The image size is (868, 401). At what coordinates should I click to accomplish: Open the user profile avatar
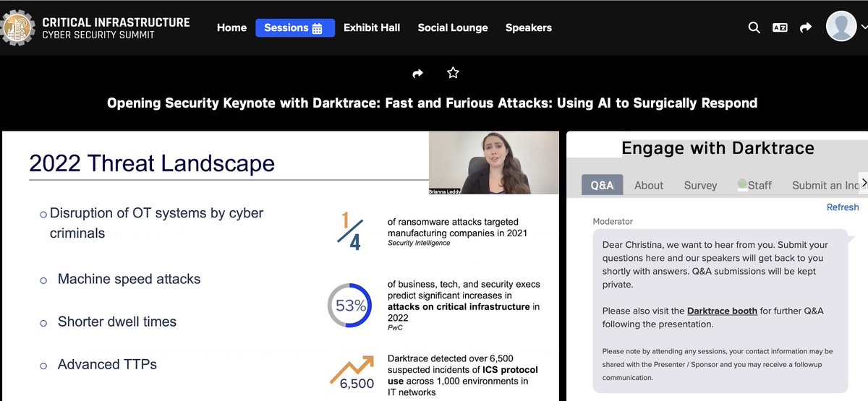[842, 27]
